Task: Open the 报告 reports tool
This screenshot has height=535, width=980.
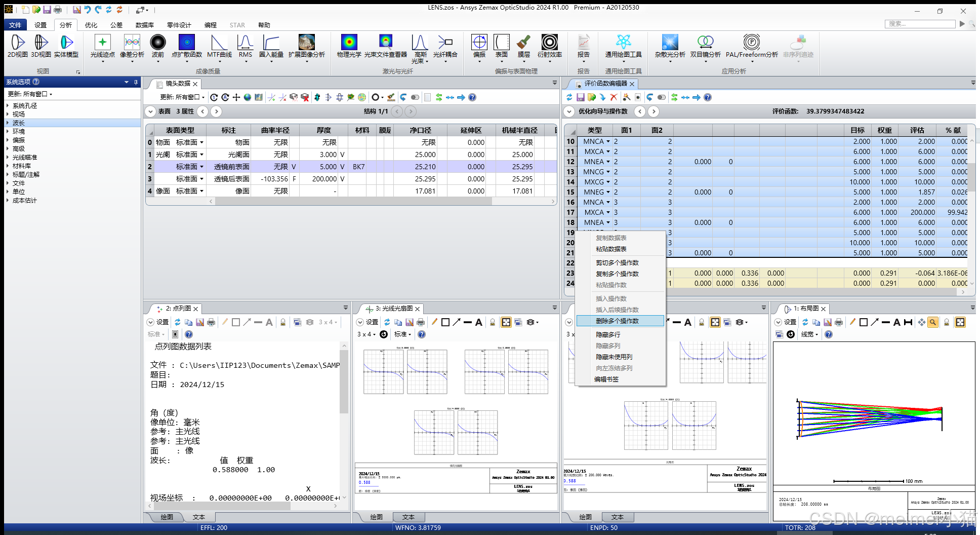Action: (584, 48)
